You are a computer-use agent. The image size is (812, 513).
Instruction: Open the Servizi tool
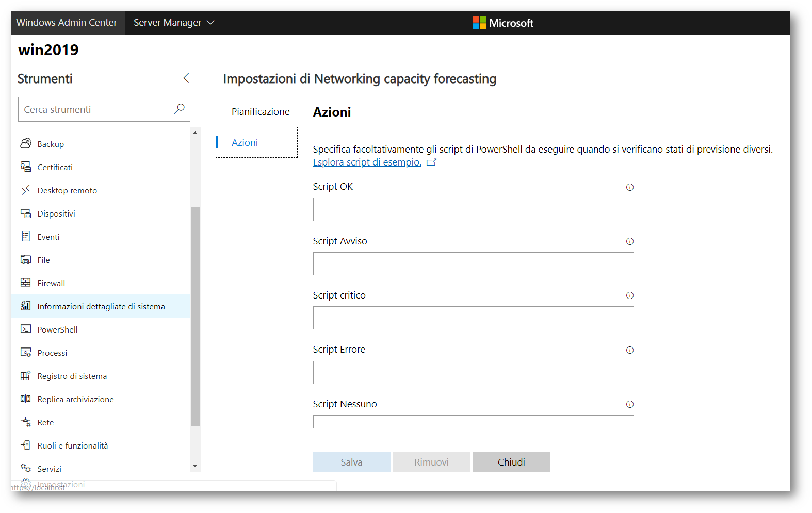coord(101,466)
